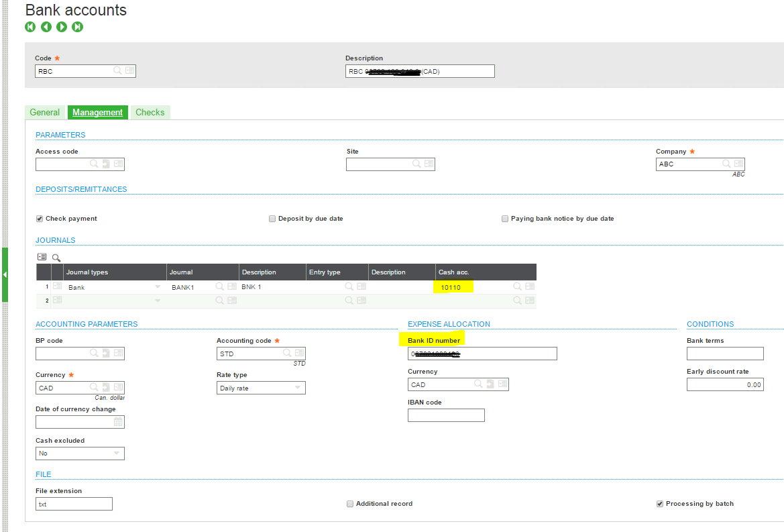
Task: Tick the Additional record checkbox
Action: point(350,504)
